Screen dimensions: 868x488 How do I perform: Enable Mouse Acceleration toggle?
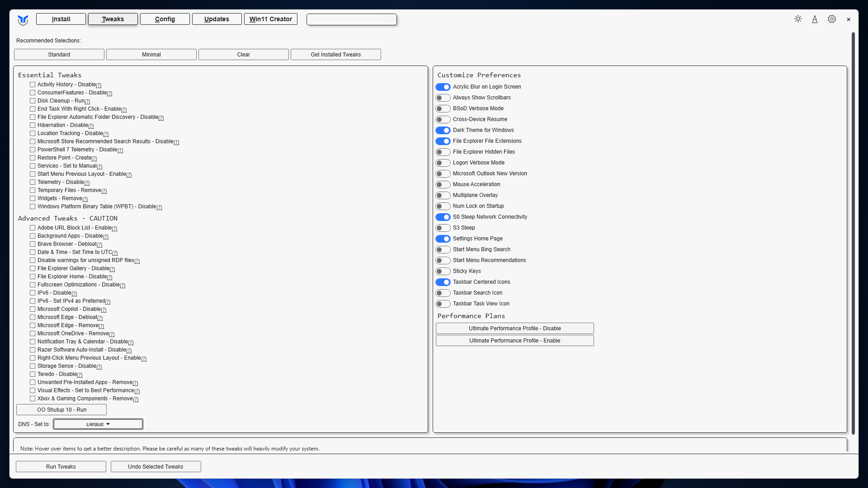443,184
